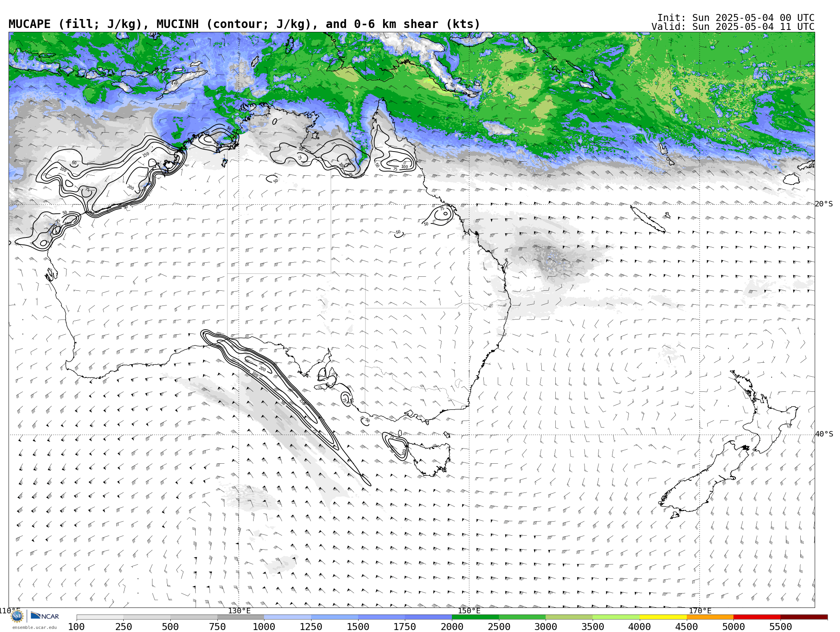Viewport: 840px width, 632px height.
Task: Click the 170°E longitude label
Action: point(700,611)
